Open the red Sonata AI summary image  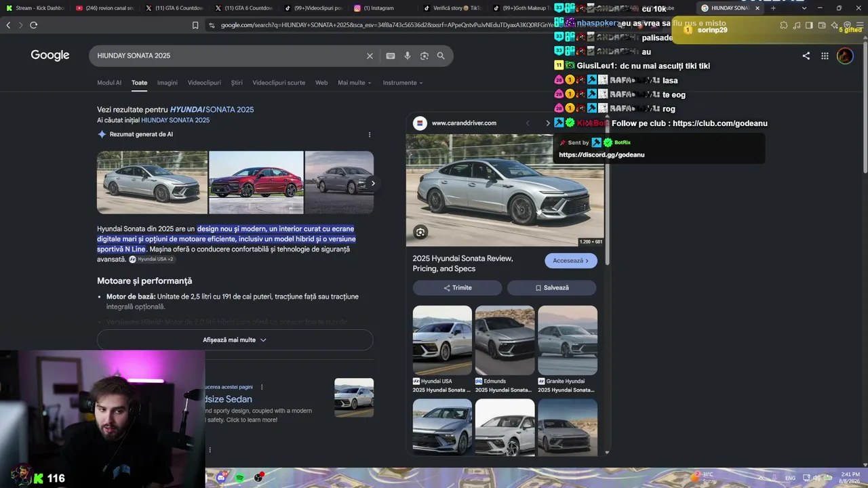pos(256,182)
